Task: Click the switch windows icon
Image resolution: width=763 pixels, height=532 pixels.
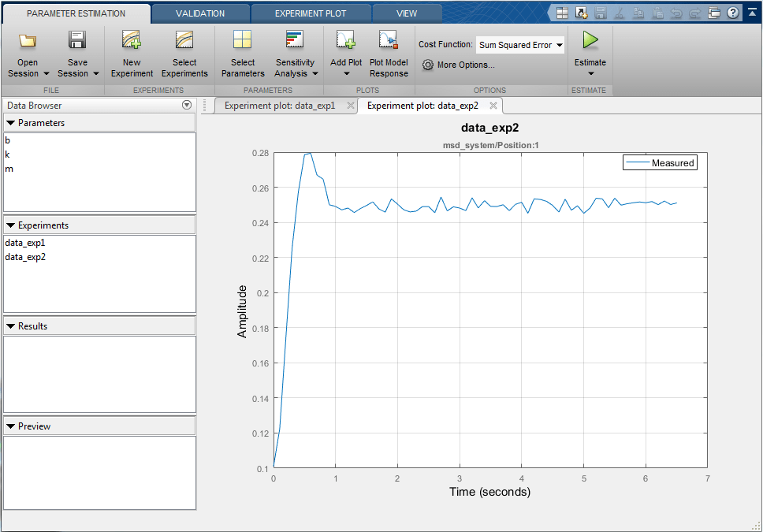Action: pos(714,13)
